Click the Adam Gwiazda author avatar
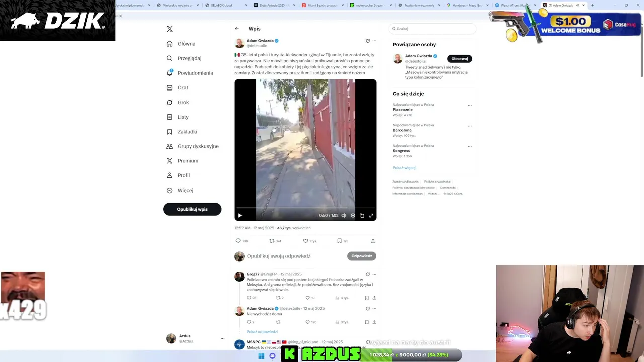The height and width of the screenshot is (362, 644). 239,43
